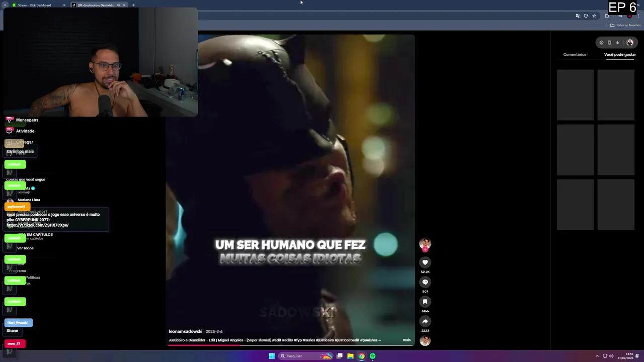Open Task View on the taskbar
The width and height of the screenshot is (644, 362).
click(340, 356)
